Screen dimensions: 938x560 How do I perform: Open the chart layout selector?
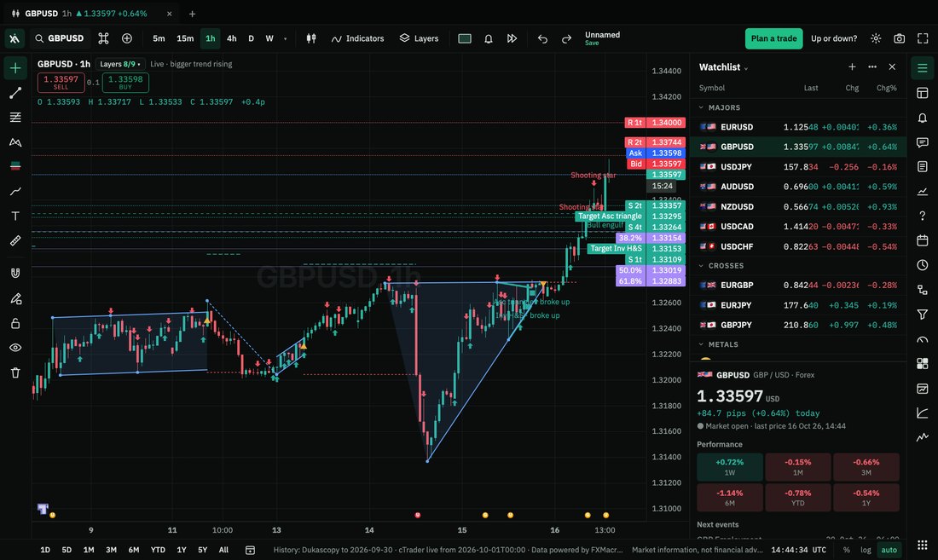click(x=465, y=38)
